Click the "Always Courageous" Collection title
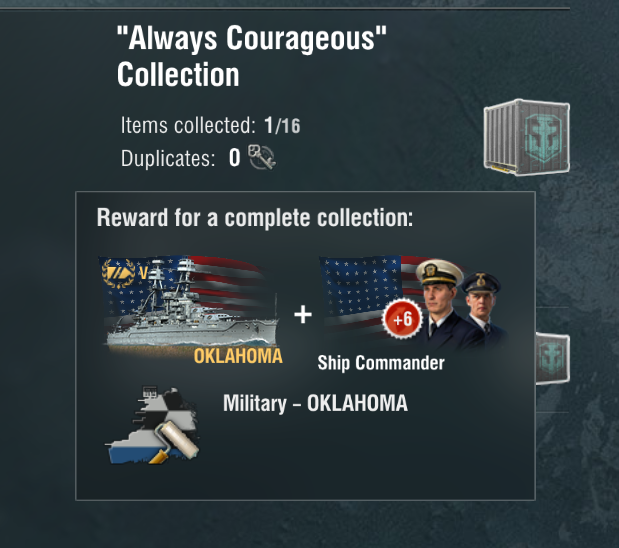The width and height of the screenshot is (619, 548). coord(252,56)
